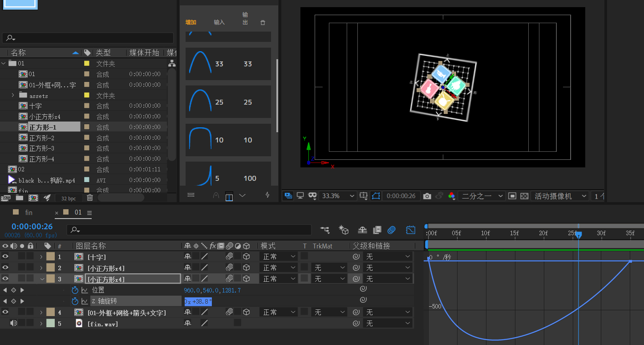Viewport: 644px width, 345px height.
Task: Open the 33.3% magnification dropdown
Action: 338,196
